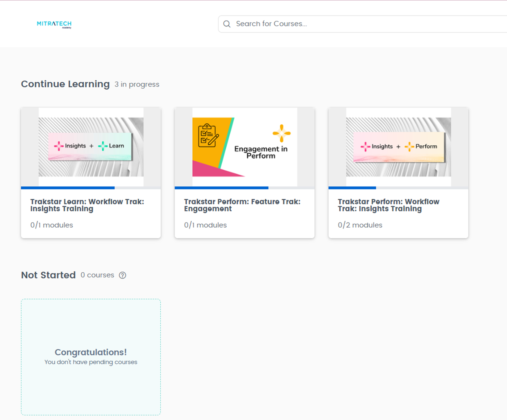The image size is (507, 420).
Task: Open the Insights + Learn course thumbnail
Action: (x=91, y=147)
